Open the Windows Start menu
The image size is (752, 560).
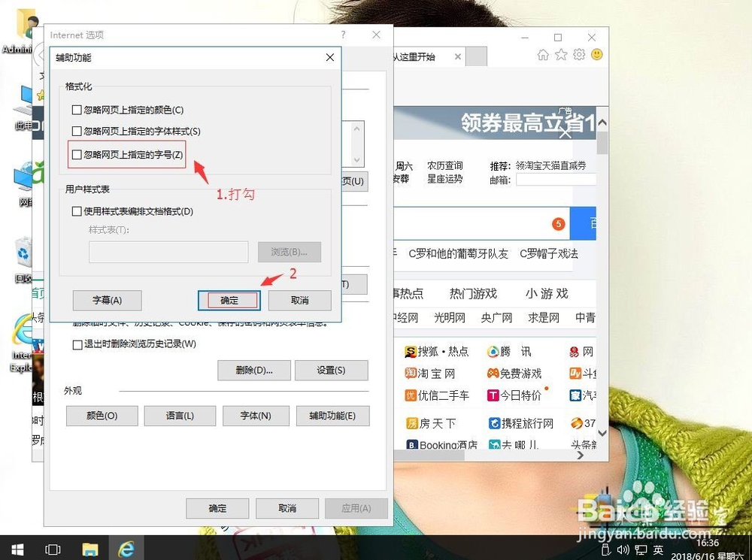(x=17, y=549)
